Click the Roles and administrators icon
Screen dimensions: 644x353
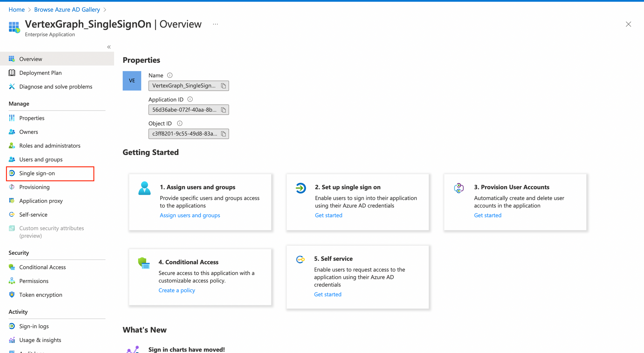click(x=12, y=146)
